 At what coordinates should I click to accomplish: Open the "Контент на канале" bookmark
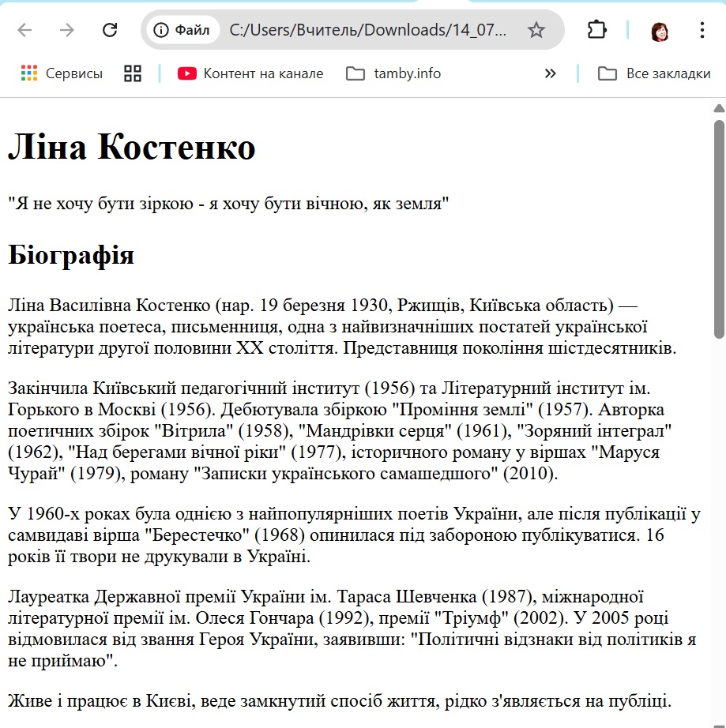(x=250, y=73)
